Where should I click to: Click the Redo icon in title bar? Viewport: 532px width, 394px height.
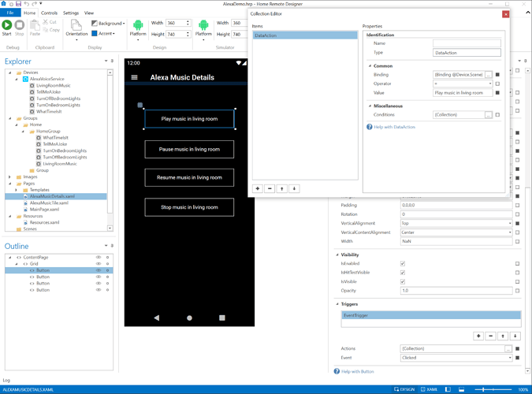click(34, 4)
